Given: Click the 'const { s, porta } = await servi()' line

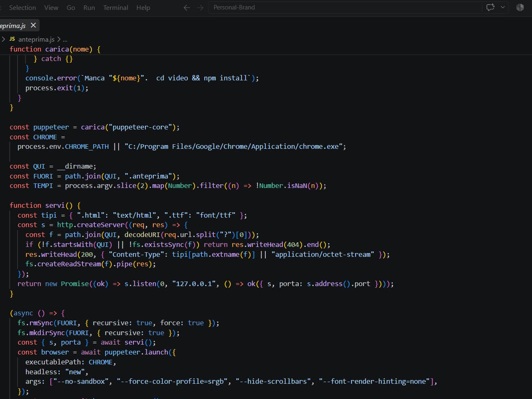Looking at the screenshot, I should 87,342.
